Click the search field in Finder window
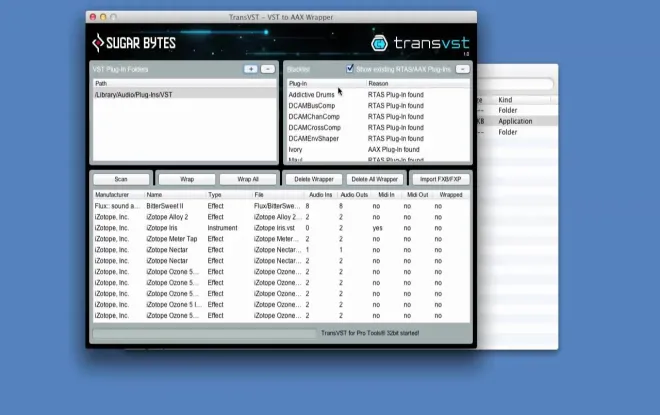The width and height of the screenshot is (660, 415). coord(515,84)
